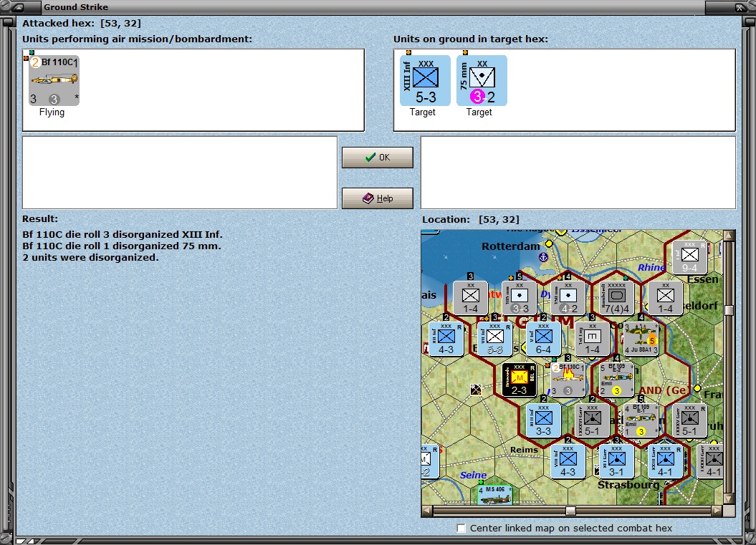Click the map's vertical scrollbar down arrow
756x545 pixels.
pos(729,499)
